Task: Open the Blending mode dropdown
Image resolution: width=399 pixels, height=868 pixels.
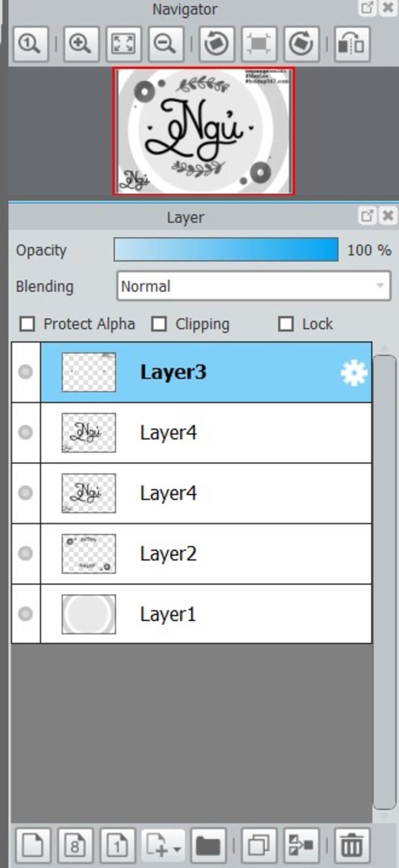Action: pos(253,286)
